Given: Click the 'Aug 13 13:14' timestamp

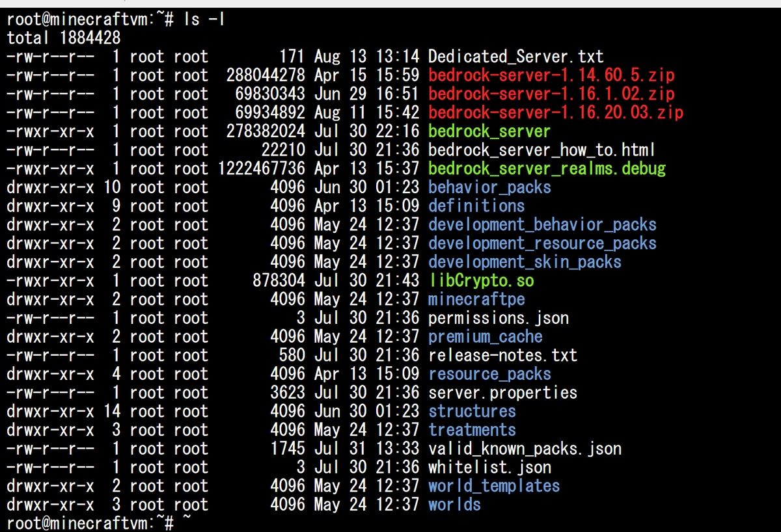Looking at the screenshot, I should coord(366,57).
